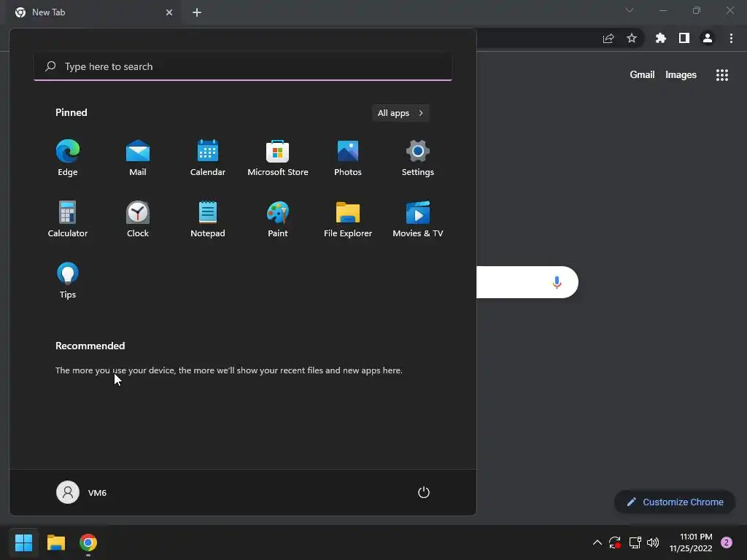Click Customize Chrome button
747x560 pixels.
(x=675, y=502)
